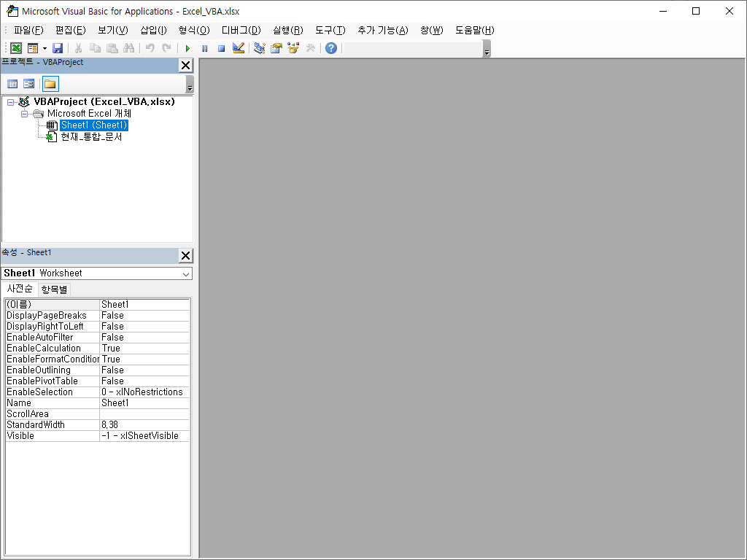Click the Break pause icon

[x=204, y=48]
